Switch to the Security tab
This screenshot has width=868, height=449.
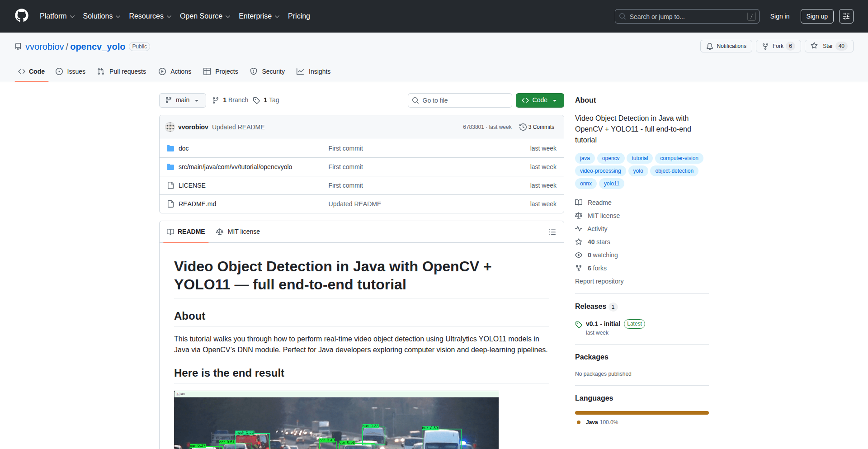268,71
